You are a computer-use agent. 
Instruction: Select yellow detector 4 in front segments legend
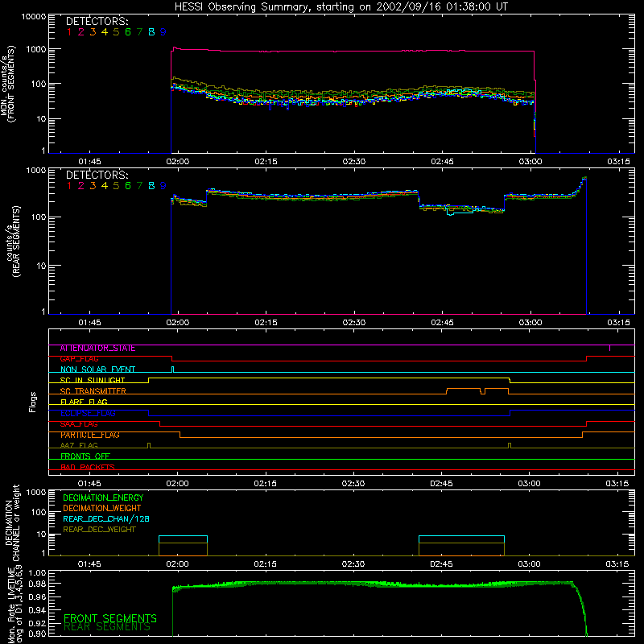click(x=105, y=32)
